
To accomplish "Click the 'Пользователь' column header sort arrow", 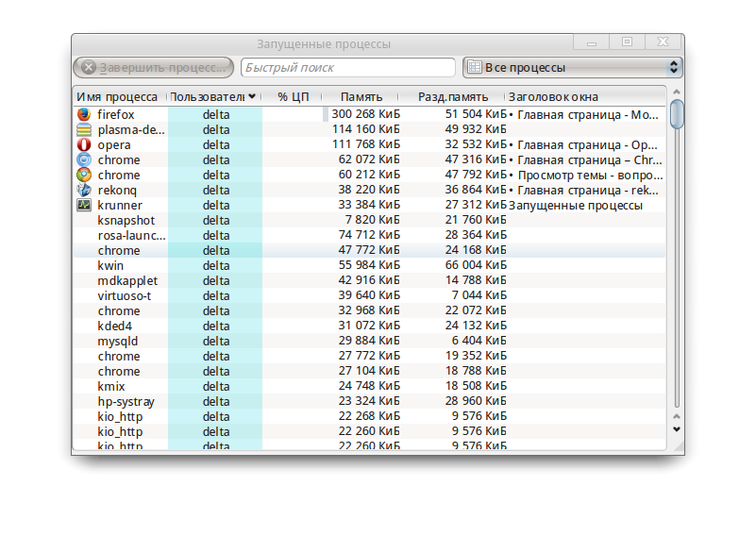I will click(x=252, y=96).
